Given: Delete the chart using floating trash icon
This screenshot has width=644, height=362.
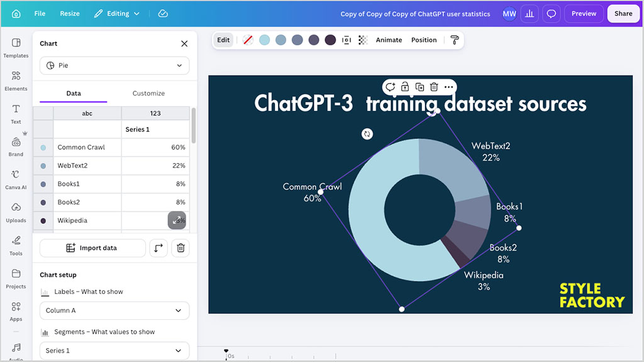Looking at the screenshot, I should 434,87.
